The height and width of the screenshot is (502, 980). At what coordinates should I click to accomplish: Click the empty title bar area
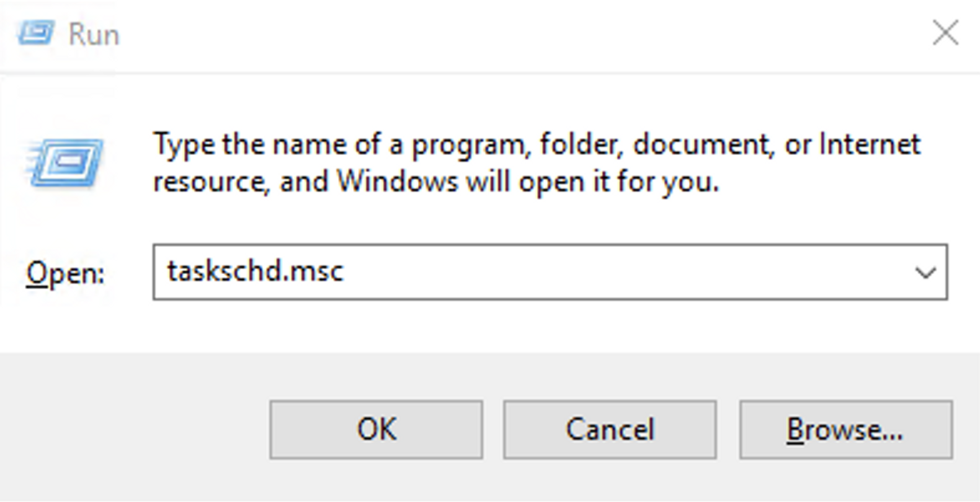[x=521, y=34]
